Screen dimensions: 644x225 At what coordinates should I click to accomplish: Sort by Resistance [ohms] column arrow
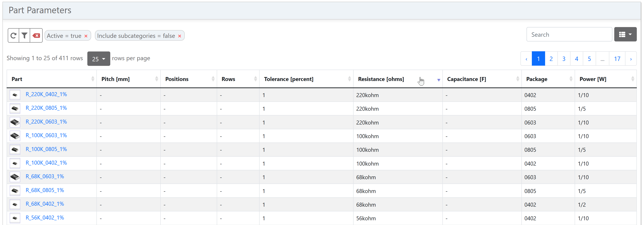(x=438, y=80)
